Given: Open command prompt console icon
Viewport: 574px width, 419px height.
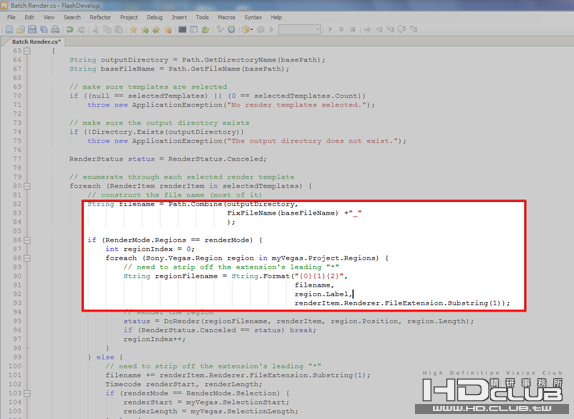Looking at the screenshot, I should [182, 29].
